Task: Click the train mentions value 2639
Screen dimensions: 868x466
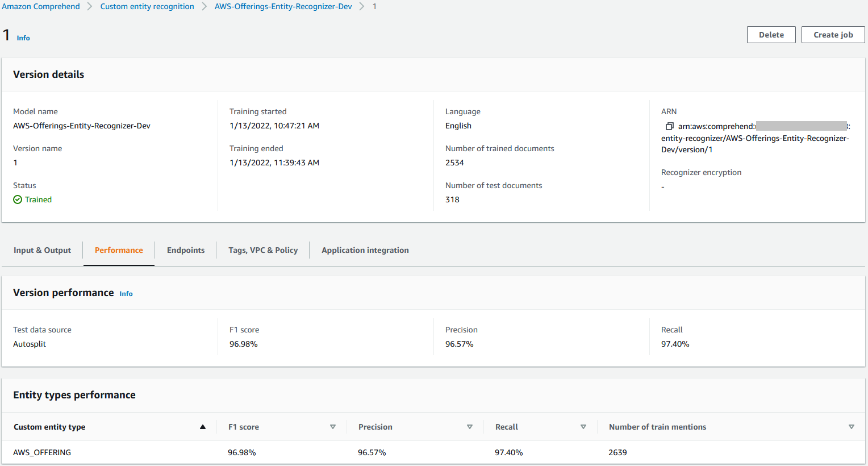Action: click(617, 452)
